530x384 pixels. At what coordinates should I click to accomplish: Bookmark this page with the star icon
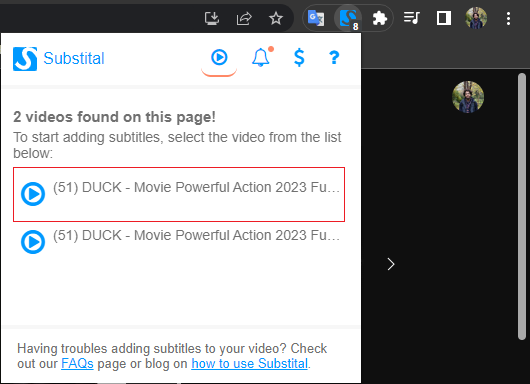click(276, 18)
